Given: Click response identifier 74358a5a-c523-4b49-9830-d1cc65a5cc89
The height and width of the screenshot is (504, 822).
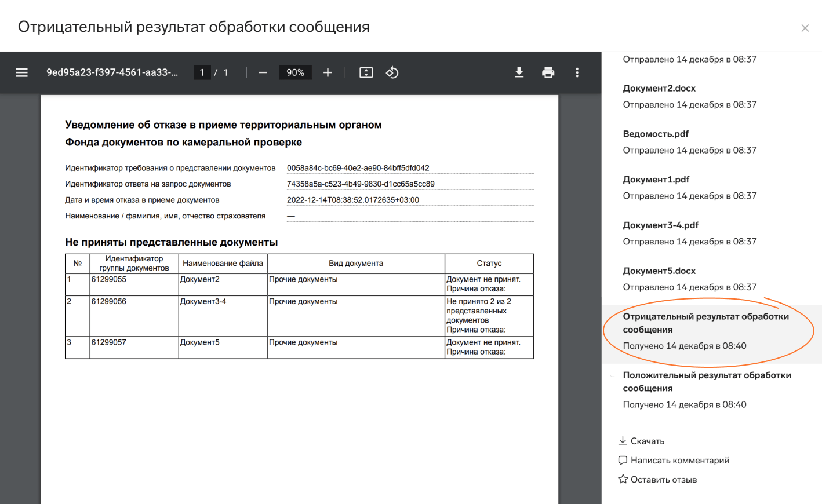Looking at the screenshot, I should 361,184.
